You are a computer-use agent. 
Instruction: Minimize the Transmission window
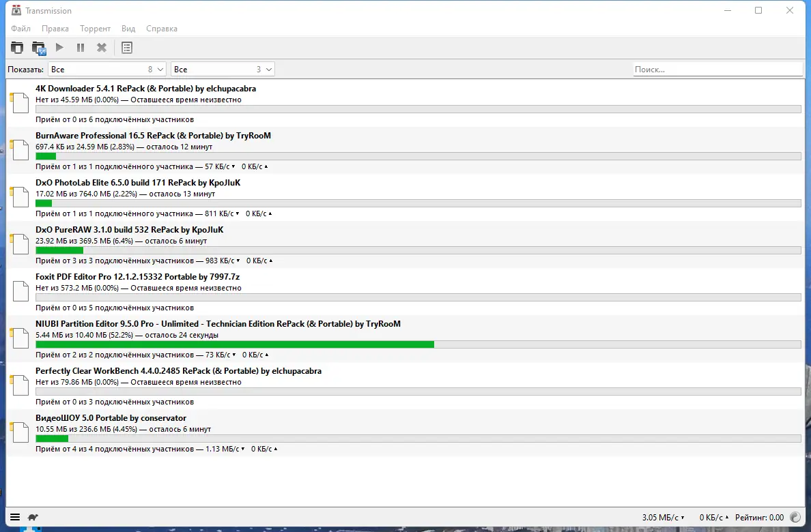(x=728, y=10)
